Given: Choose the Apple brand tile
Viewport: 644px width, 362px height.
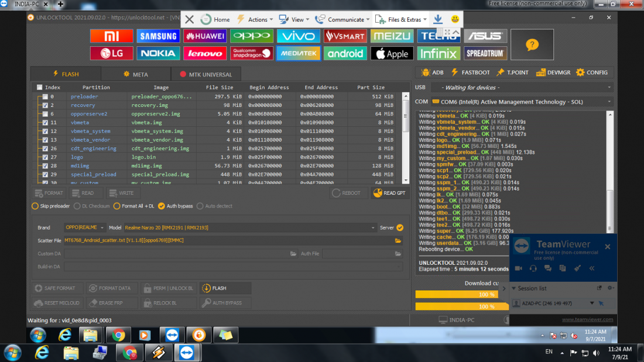Looking at the screenshot, I should [x=392, y=53].
